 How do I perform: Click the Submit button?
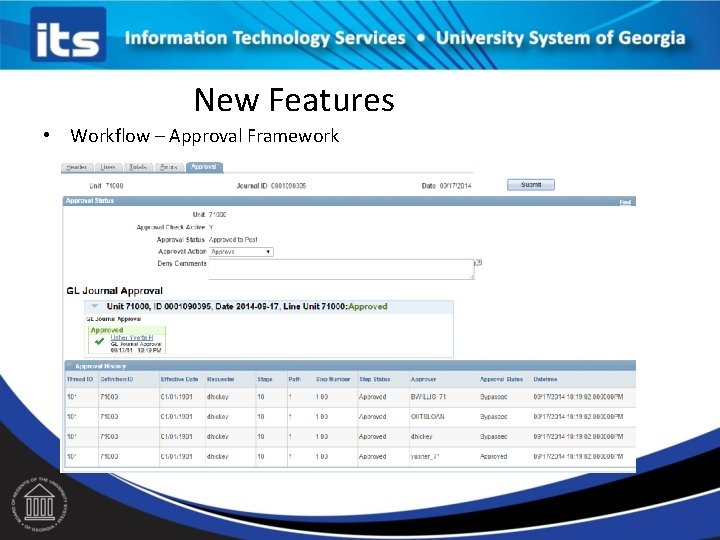point(531,185)
